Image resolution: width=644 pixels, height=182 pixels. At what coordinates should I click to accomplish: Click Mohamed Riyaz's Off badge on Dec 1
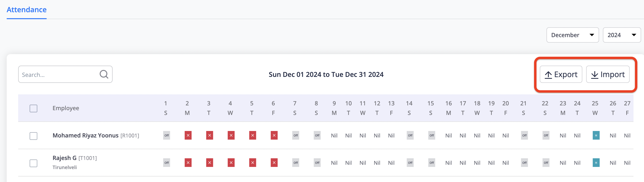coord(167,136)
